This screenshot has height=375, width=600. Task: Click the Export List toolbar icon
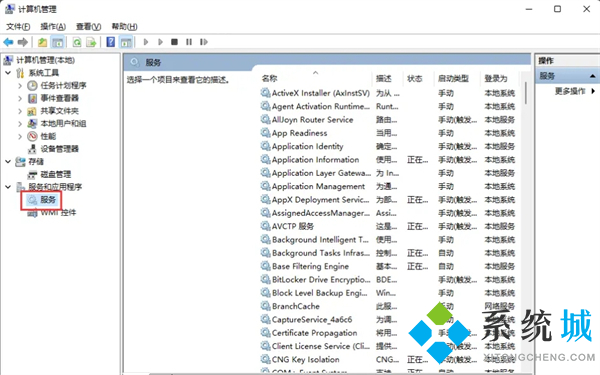[91, 42]
